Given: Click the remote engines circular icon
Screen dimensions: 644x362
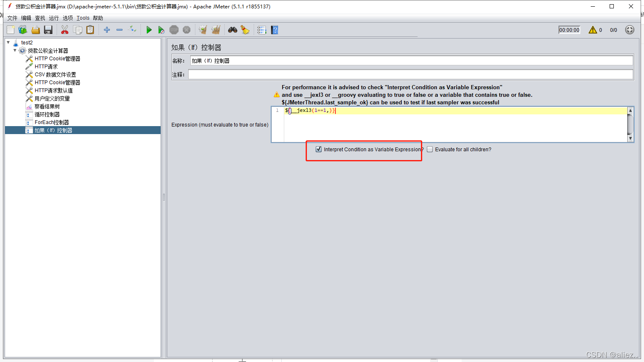Looking at the screenshot, I should coord(630,30).
